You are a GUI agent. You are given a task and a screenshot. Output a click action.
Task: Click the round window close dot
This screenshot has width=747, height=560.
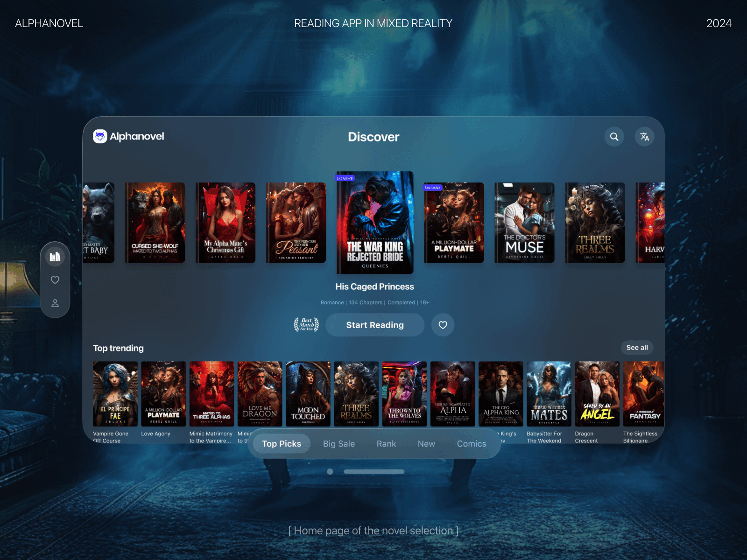[x=330, y=472]
